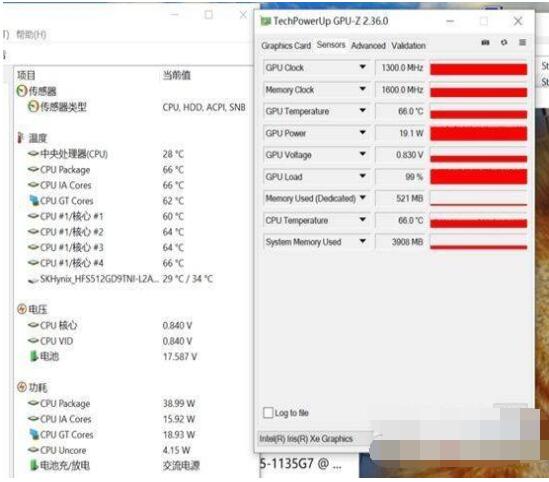Open the GPU Temperature sensor dropdown
This screenshot has width=549, height=482.
363,111
